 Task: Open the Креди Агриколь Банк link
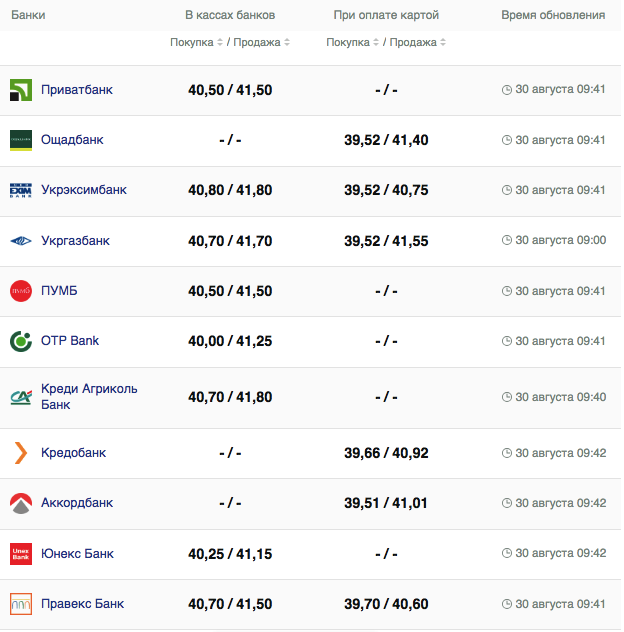[x=89, y=397]
